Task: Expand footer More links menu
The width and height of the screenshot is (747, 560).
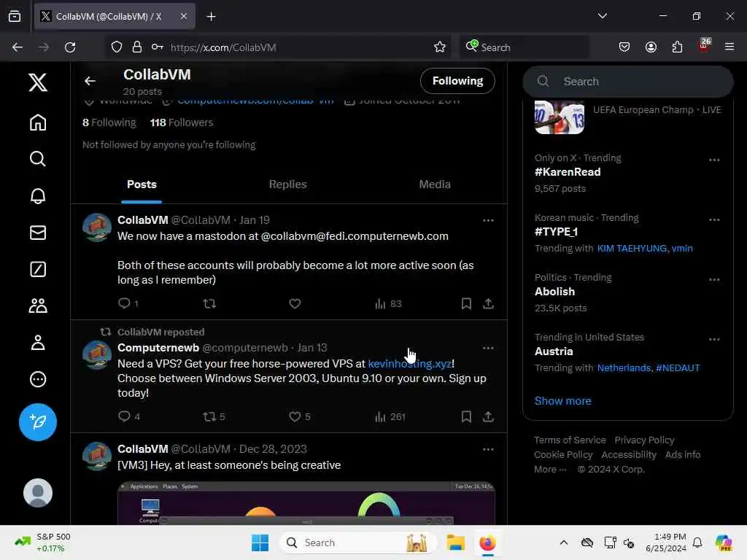Action: (550, 470)
